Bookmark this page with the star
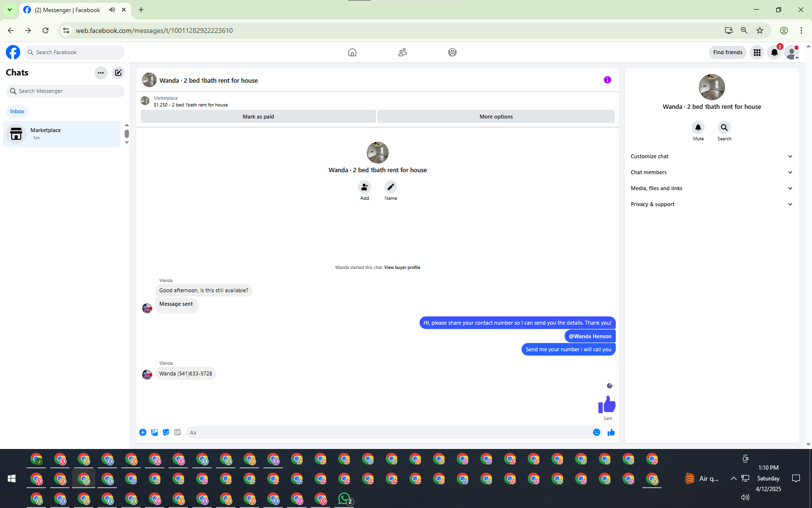 pyautogui.click(x=760, y=30)
